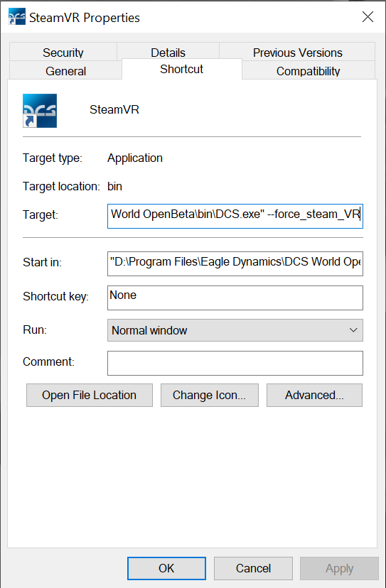The height and width of the screenshot is (588, 386).
Task: Focus the Target path input field
Action: (235, 216)
